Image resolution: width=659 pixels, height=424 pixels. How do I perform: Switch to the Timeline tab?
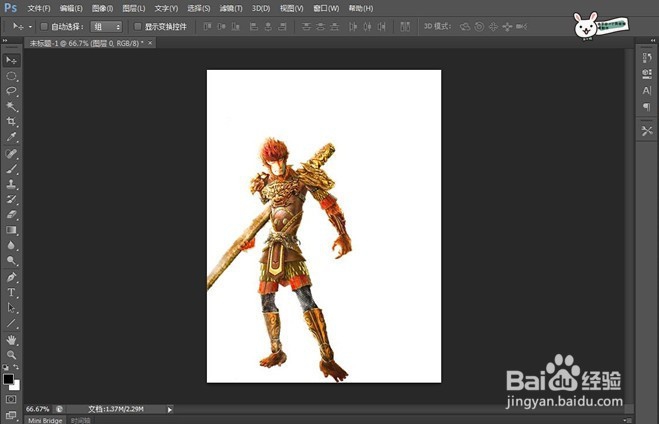click(x=80, y=420)
